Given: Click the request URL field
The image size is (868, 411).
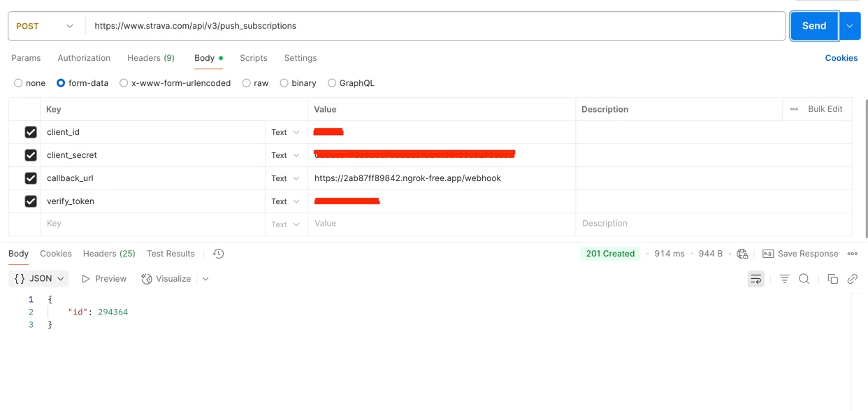Looking at the screenshot, I should click(436, 26).
